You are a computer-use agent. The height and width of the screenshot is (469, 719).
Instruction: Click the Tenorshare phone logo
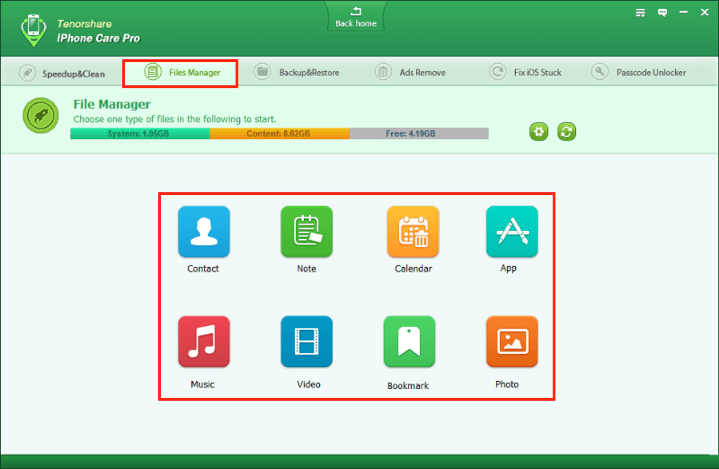(x=33, y=30)
